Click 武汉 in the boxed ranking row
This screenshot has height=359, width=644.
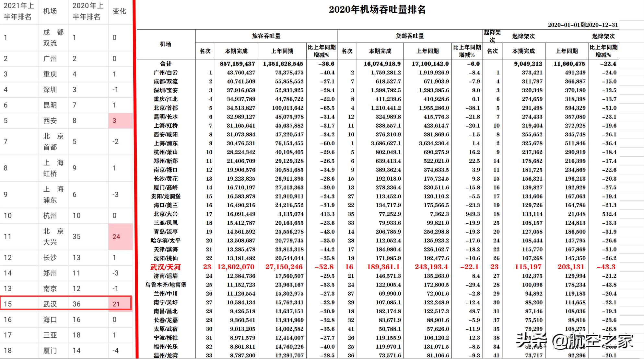coord(50,304)
